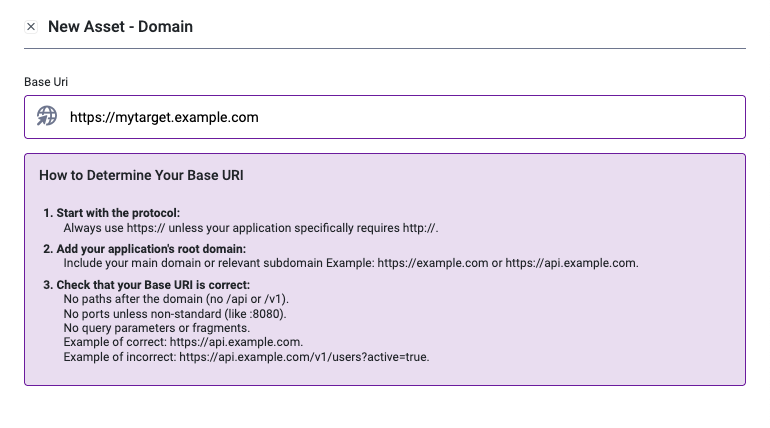Click the globe icon in Base Uri field
Screen dimensions: 770x428
click(47, 116)
